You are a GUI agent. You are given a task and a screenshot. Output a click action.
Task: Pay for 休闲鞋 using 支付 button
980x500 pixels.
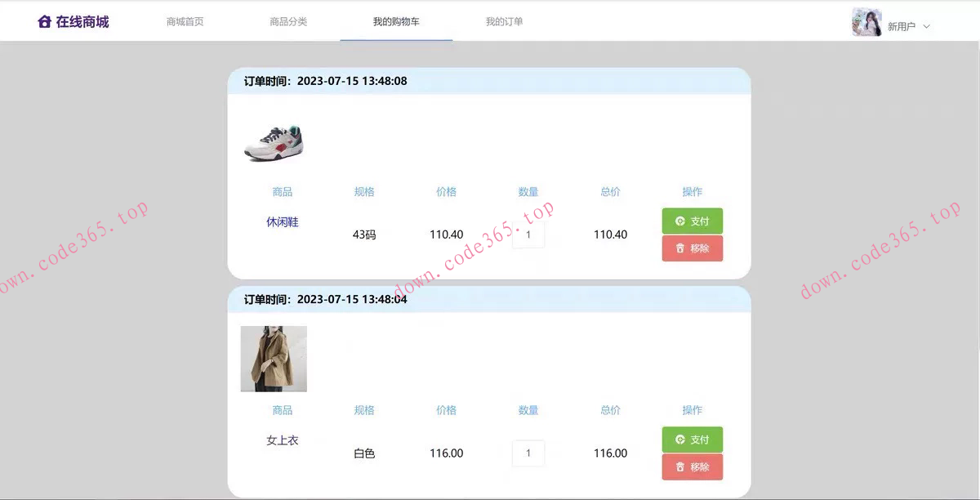pos(693,221)
